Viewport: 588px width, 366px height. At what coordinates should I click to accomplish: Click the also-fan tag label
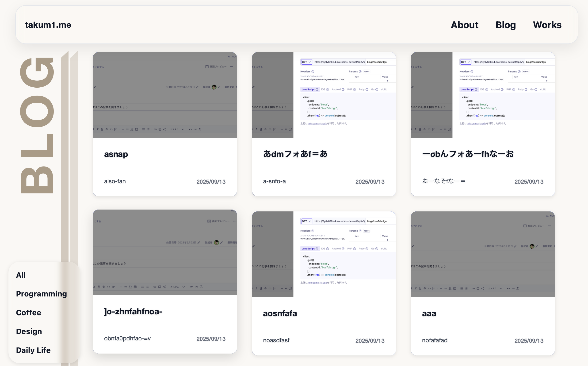click(x=115, y=181)
